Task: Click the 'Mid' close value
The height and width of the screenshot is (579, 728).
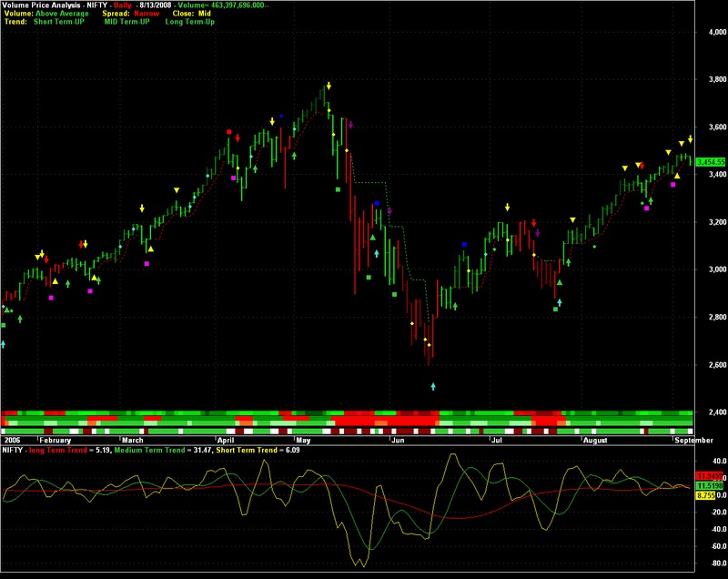Action: point(205,14)
